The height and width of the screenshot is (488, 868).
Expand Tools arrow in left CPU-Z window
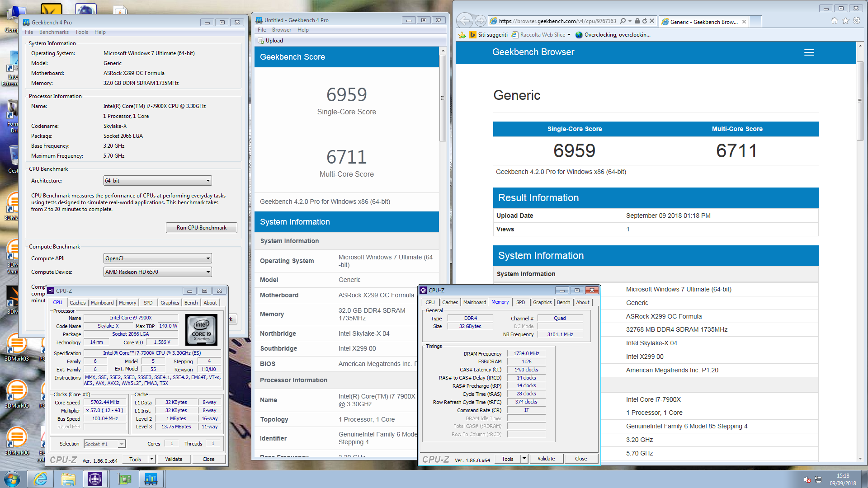click(152, 459)
